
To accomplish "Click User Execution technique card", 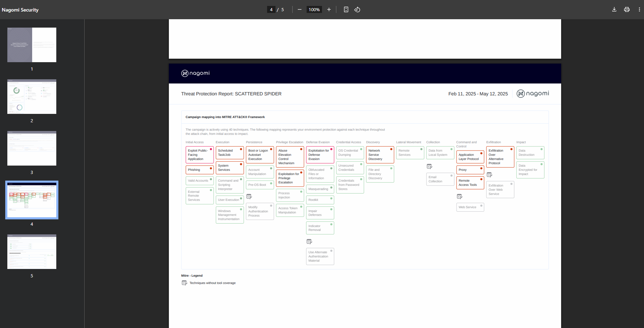I will coord(230,200).
